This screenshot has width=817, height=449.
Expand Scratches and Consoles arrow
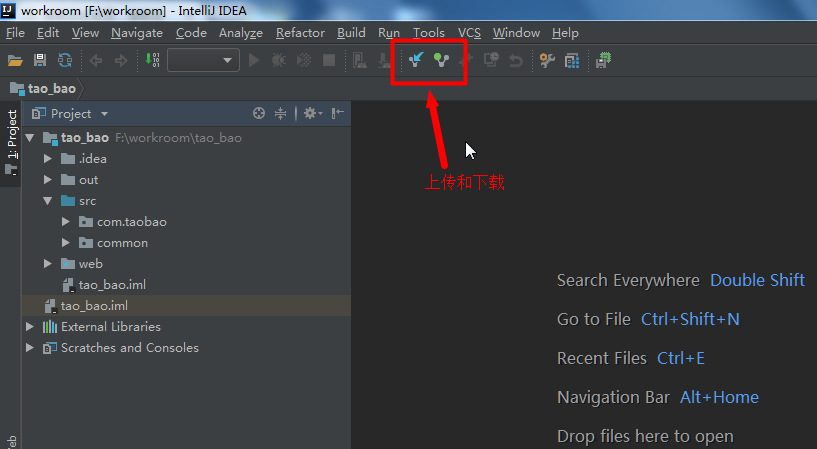30,348
